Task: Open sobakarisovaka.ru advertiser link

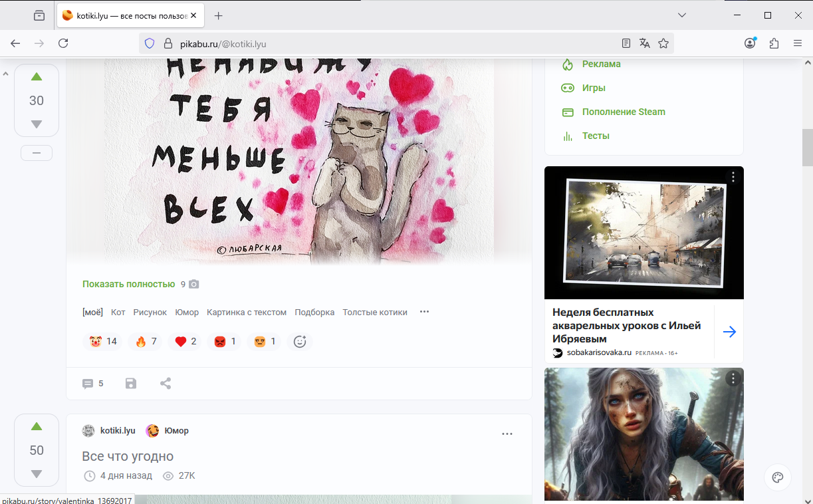Action: pyautogui.click(x=599, y=352)
